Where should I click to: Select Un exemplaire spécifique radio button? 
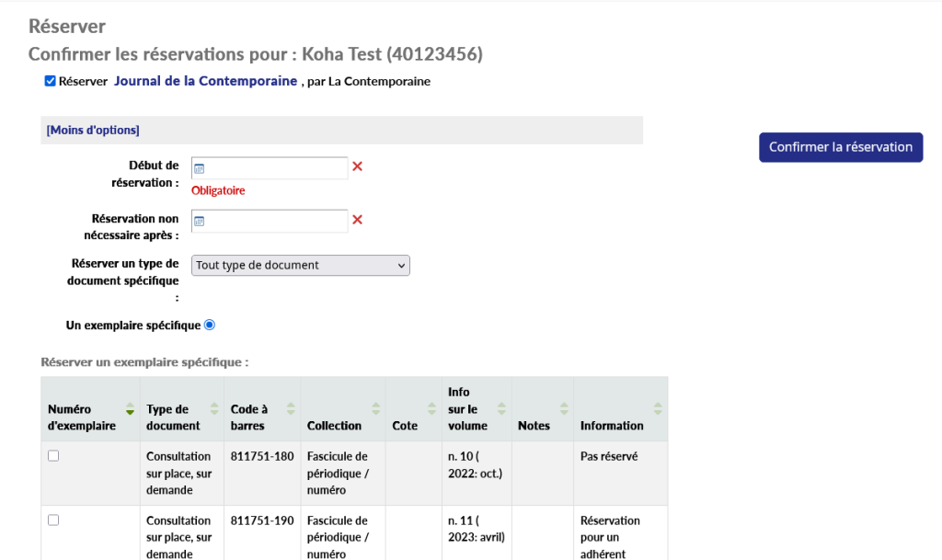coord(210,325)
